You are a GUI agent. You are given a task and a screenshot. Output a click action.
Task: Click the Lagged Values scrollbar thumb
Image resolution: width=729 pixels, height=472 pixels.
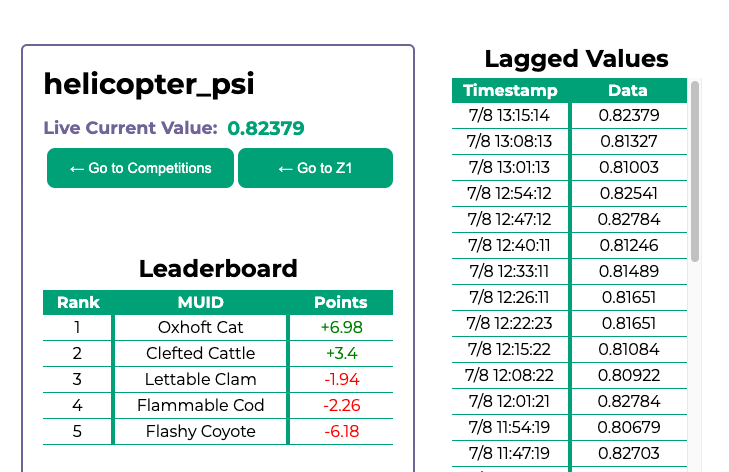(x=695, y=170)
